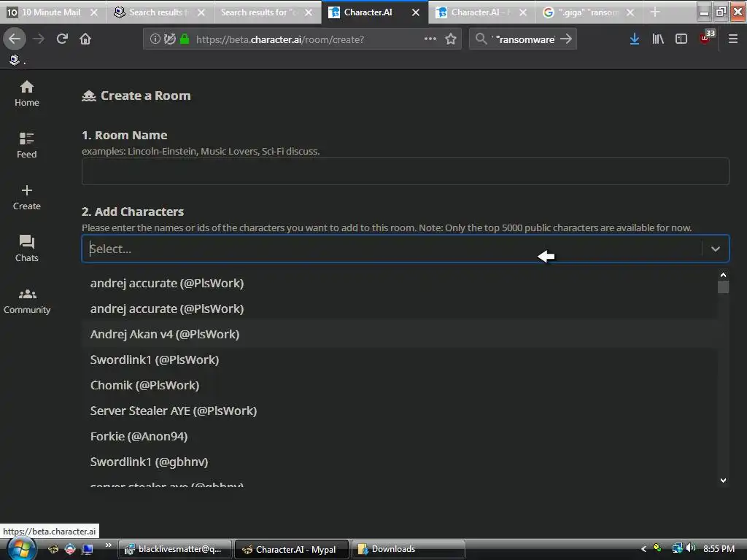Toggle the browser sidebar panel icon
This screenshot has width=747, height=560.
point(681,39)
